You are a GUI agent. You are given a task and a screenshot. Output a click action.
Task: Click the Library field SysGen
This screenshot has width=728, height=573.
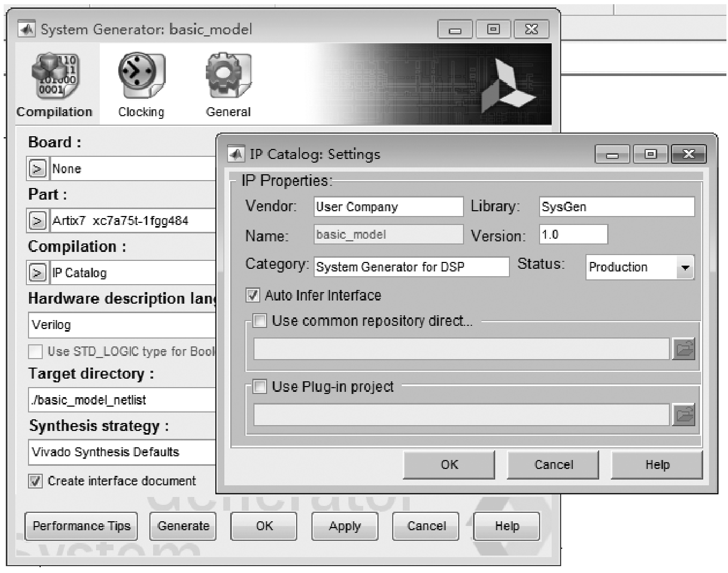617,206
